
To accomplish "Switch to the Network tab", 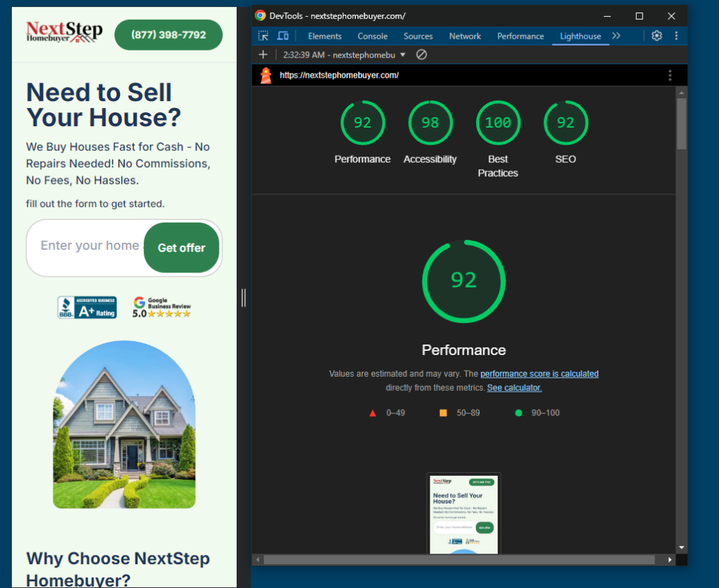I will point(465,36).
